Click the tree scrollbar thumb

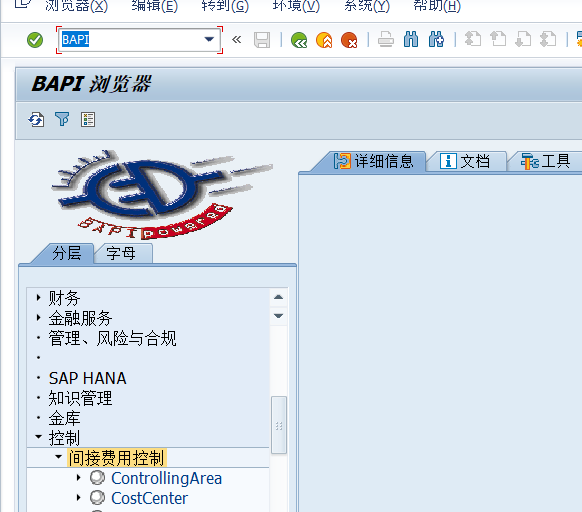(279, 425)
